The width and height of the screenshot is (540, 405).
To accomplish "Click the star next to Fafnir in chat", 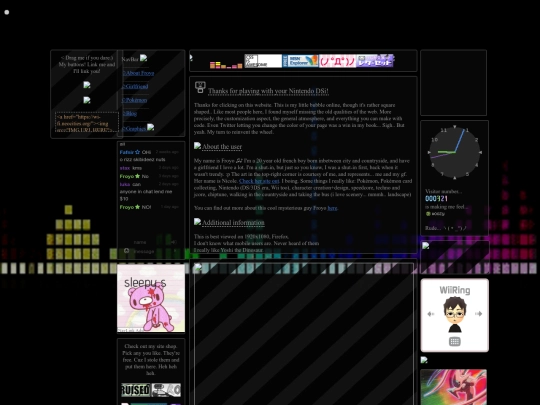I will [137, 152].
